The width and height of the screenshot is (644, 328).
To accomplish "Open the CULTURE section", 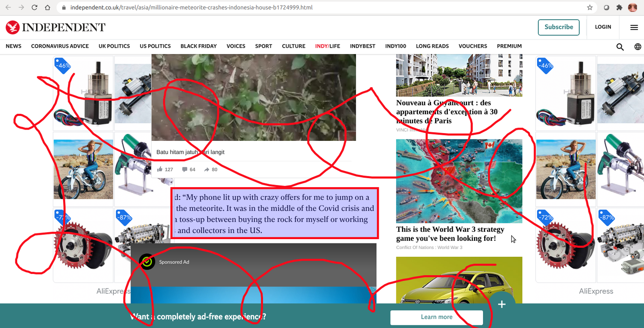I will (294, 46).
